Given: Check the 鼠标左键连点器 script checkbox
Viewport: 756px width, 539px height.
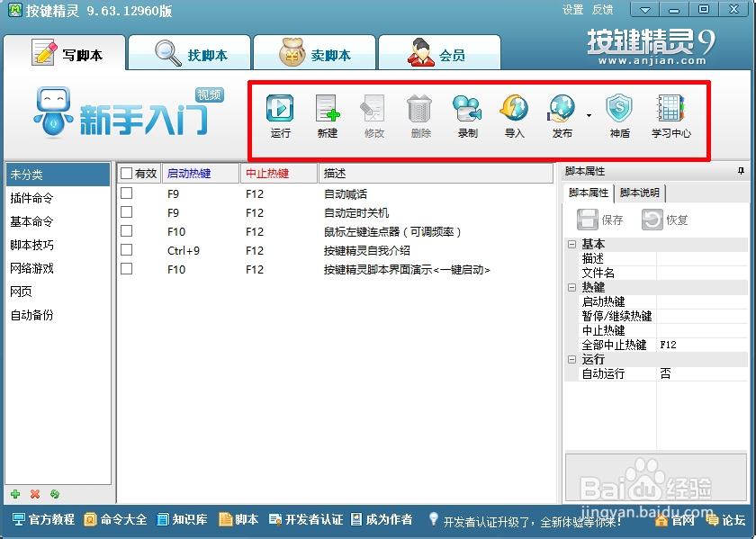Looking at the screenshot, I should 126,231.
